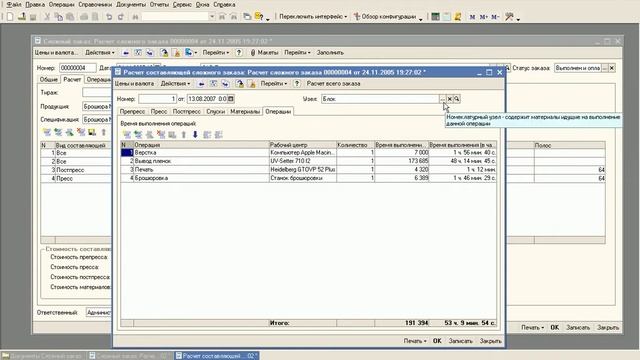Select Общие tab in Сложный заказ window
This screenshot has height=360, width=640.
tap(49, 80)
